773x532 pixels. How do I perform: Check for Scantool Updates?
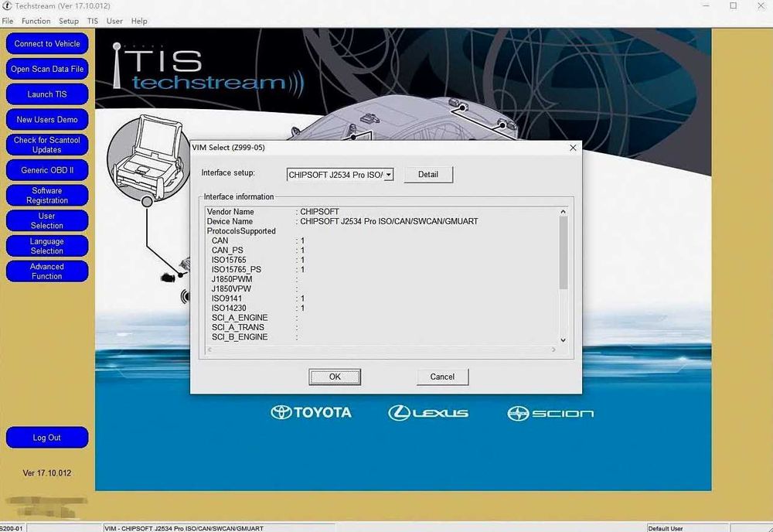pyautogui.click(x=47, y=145)
